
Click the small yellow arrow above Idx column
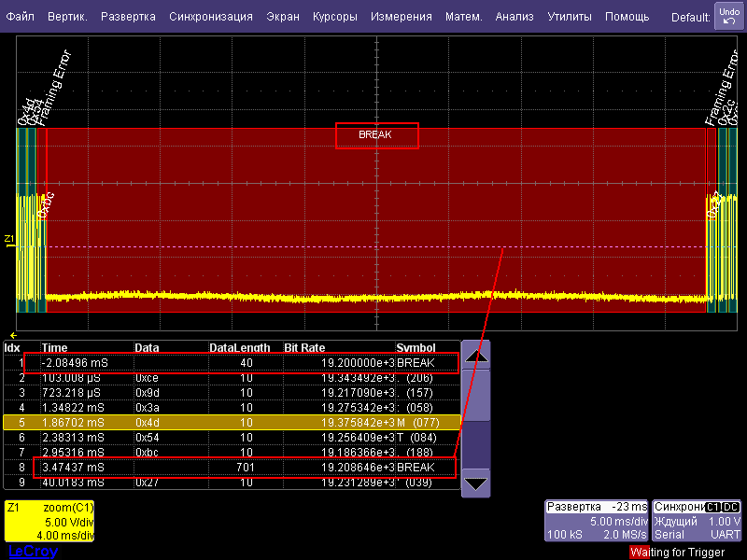[x=13, y=334]
